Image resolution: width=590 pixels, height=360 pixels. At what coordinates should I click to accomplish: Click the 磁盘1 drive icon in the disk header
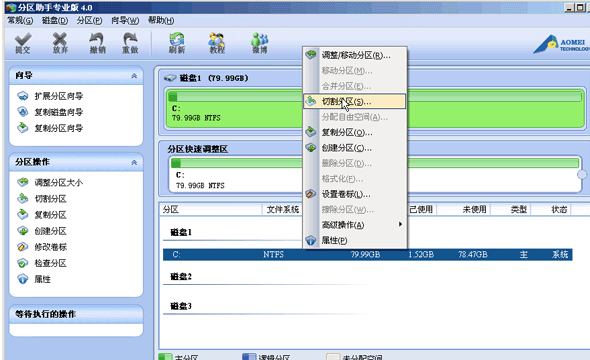click(170, 78)
